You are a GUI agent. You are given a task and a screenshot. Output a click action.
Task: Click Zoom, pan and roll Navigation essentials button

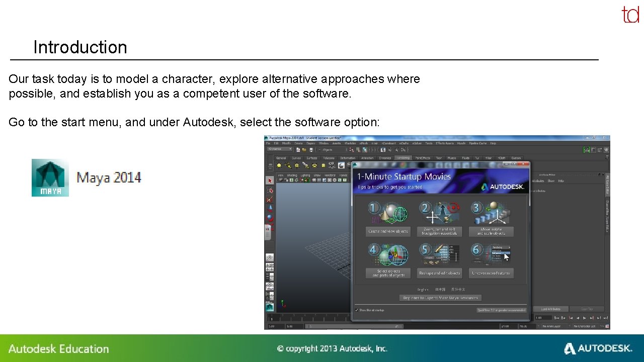click(440, 231)
